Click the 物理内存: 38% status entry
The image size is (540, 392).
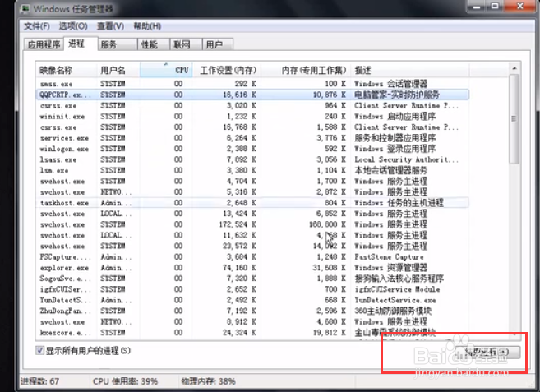point(208,381)
